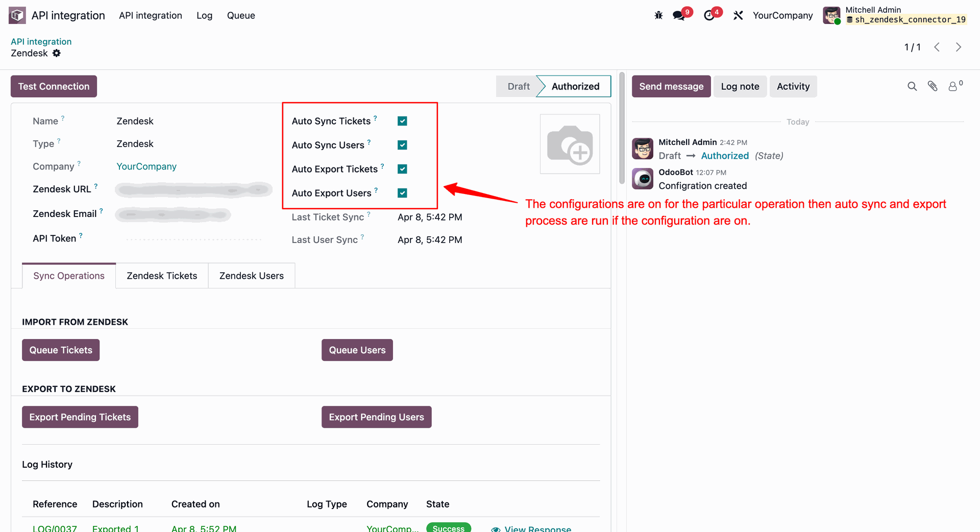Click Last User Sync date value
This screenshot has height=532, width=980.
pyautogui.click(x=430, y=239)
